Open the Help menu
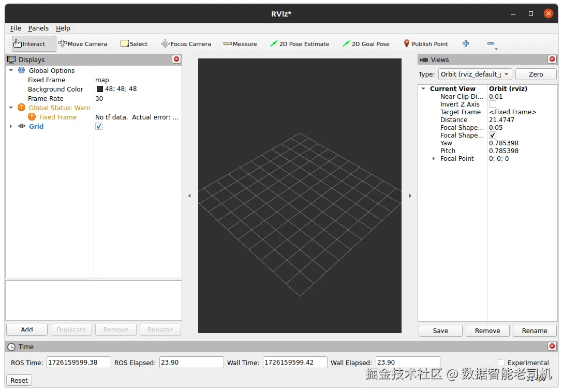The width and height of the screenshot is (563, 392). coord(63,28)
